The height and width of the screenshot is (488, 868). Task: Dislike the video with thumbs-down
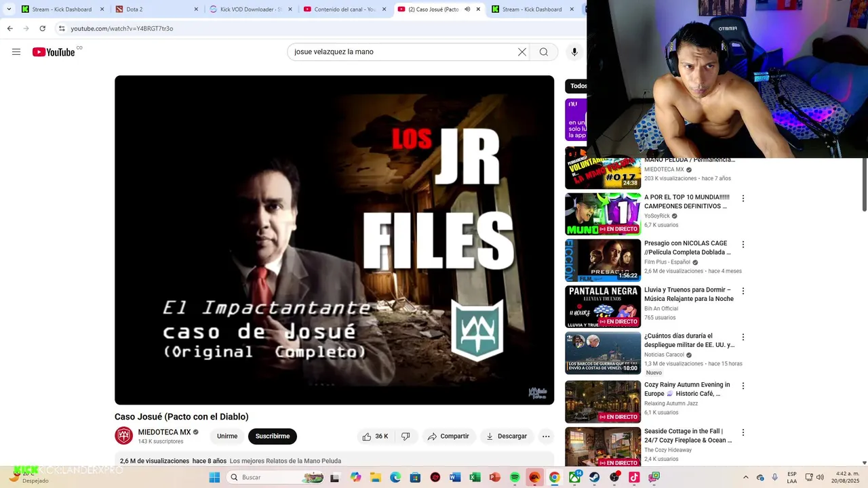point(406,436)
